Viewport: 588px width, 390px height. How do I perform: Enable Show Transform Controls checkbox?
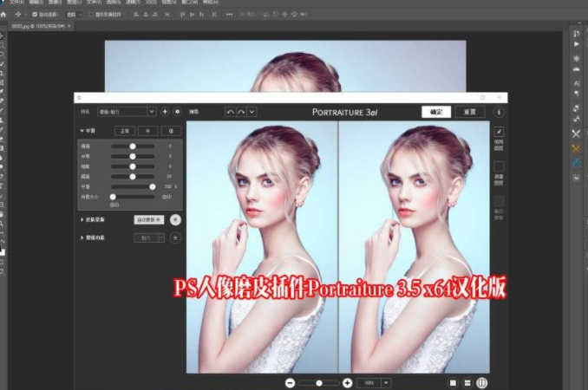pyautogui.click(x=91, y=14)
